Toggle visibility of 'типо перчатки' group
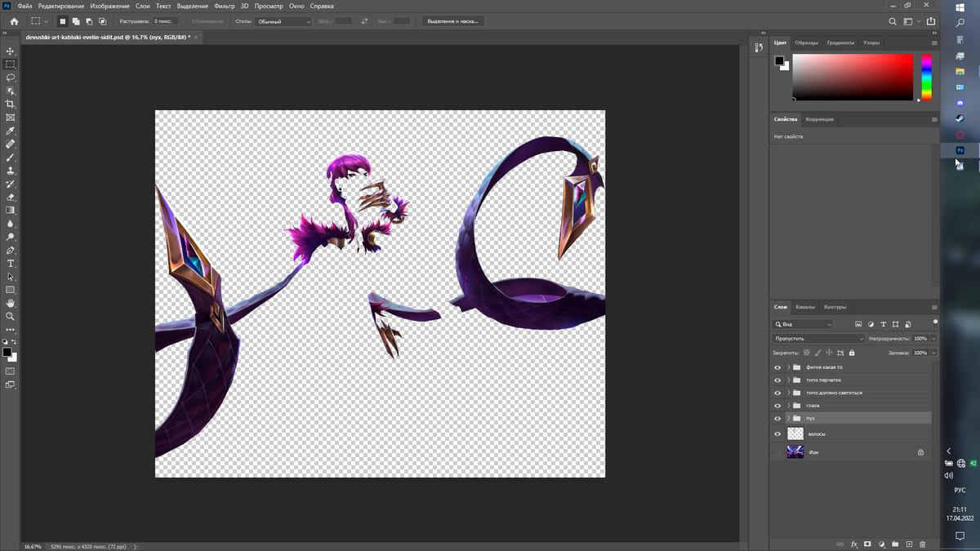 tap(777, 380)
